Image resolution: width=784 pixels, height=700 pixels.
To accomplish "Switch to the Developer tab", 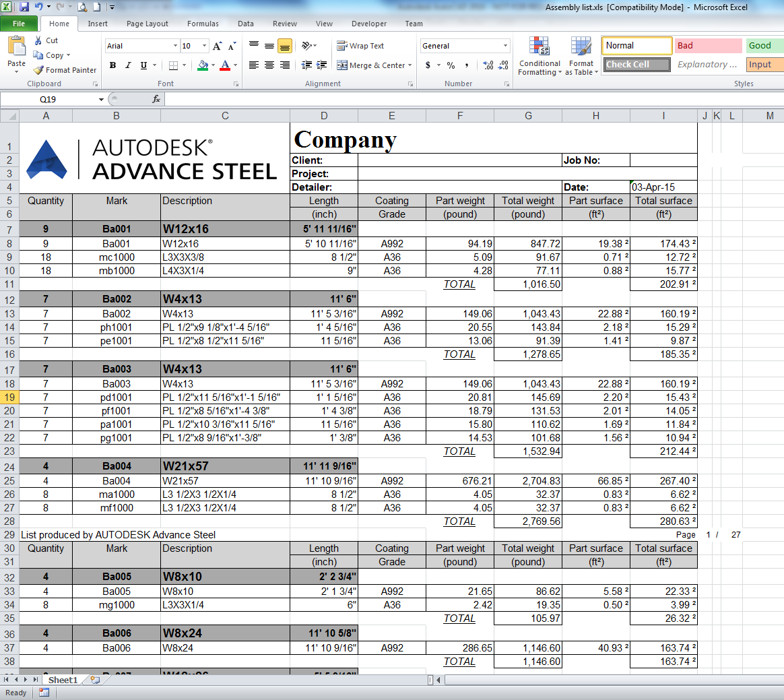I will tap(369, 24).
